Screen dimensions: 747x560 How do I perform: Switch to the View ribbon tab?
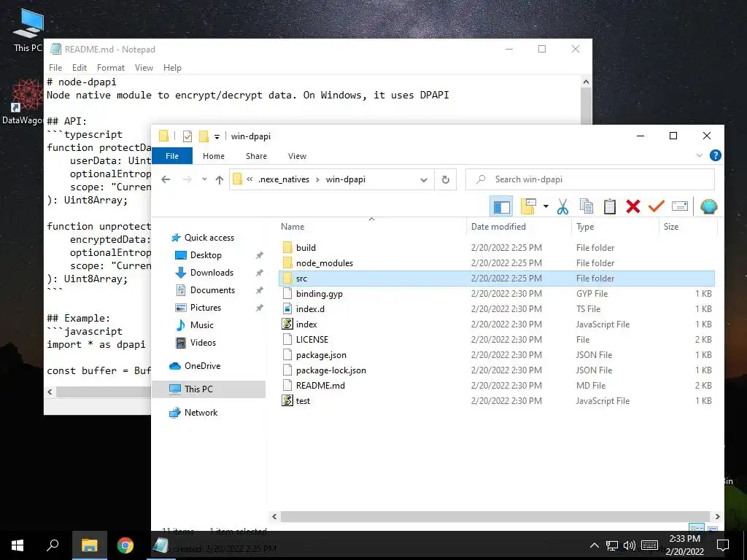point(297,156)
